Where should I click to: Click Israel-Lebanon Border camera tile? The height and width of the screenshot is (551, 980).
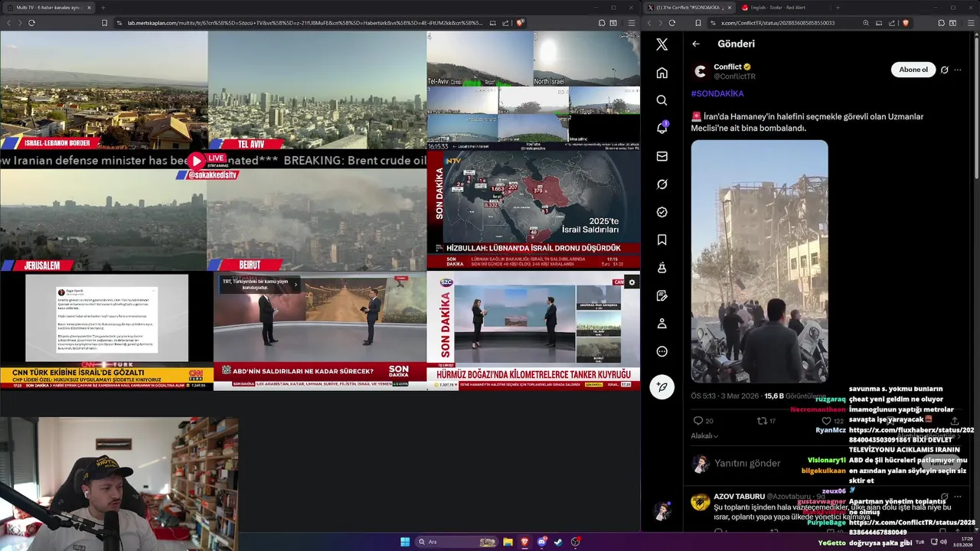pos(103,90)
